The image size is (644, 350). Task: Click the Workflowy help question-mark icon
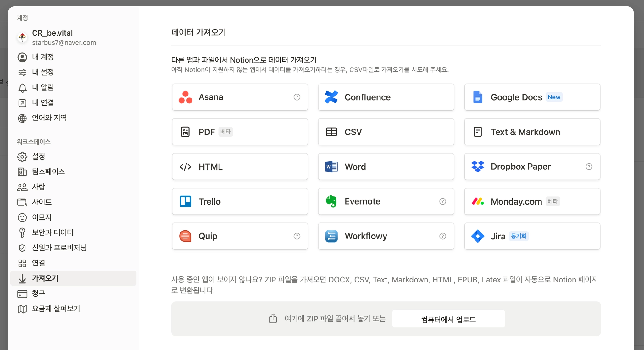pos(442,236)
